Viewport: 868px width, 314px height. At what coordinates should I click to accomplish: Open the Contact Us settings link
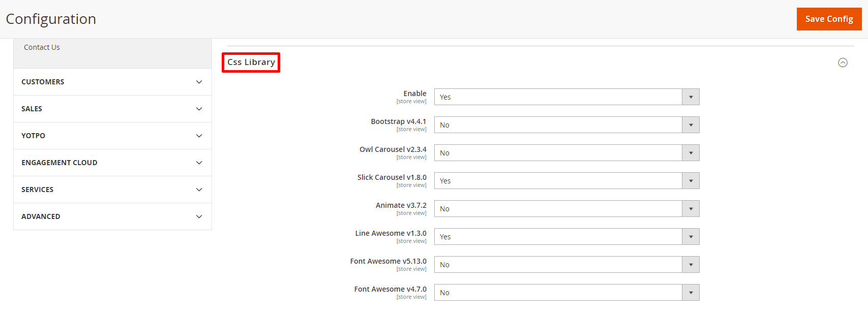click(x=42, y=47)
